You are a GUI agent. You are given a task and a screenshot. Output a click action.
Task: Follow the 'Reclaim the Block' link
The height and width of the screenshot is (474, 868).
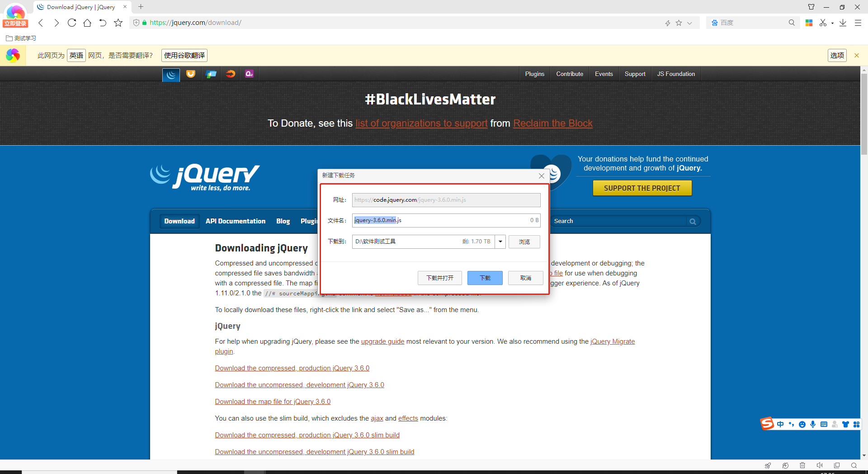553,123
